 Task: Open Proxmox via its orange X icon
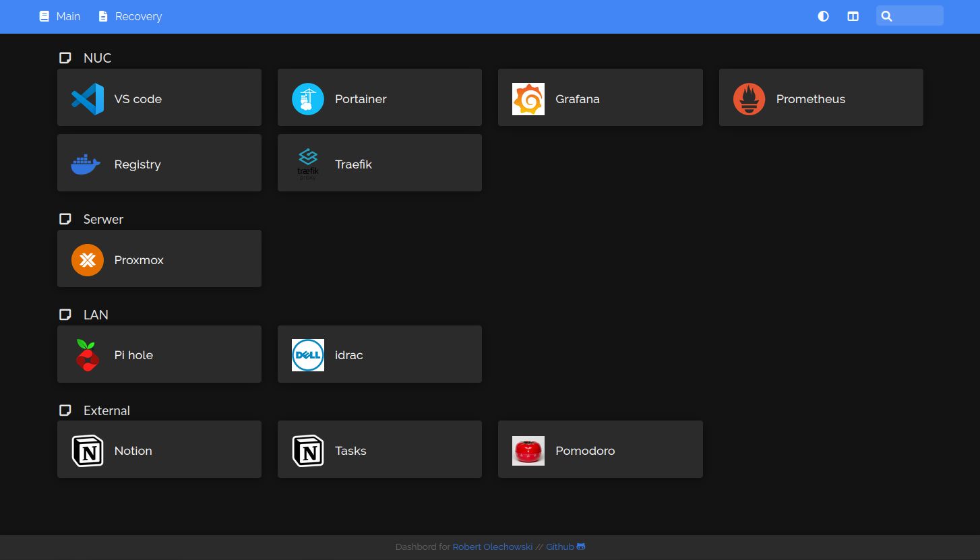(88, 260)
